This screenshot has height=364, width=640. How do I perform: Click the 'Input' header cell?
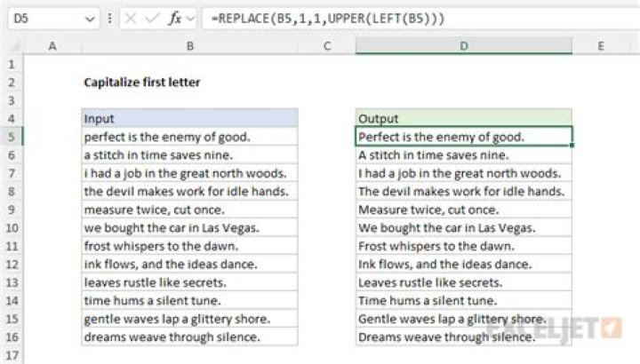pyautogui.click(x=190, y=119)
